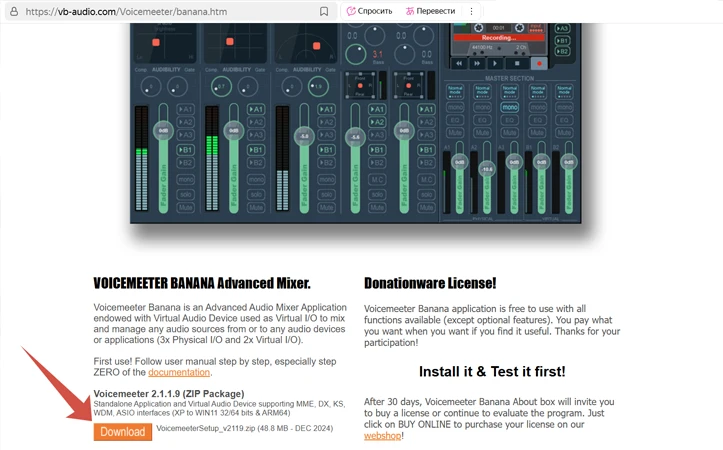Image resolution: width=723 pixels, height=450 pixels.
Task: Click the Спросить button in the browser toolbar
Action: coord(369,11)
